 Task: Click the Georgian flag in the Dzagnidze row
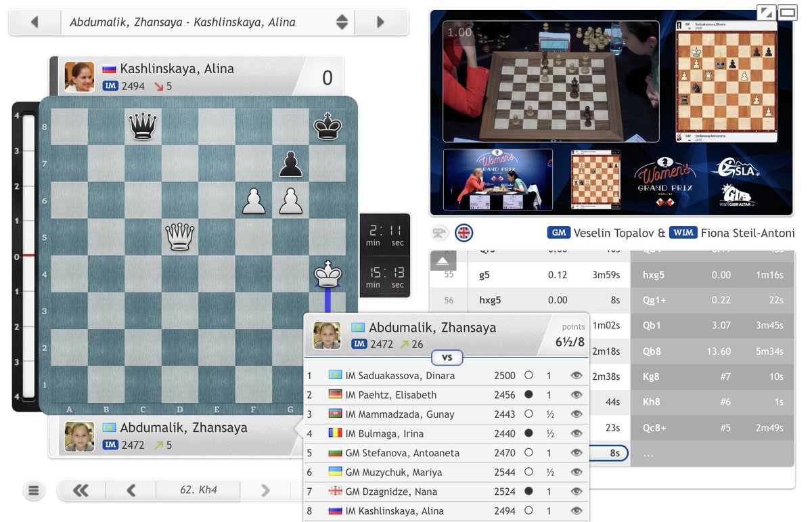335,492
